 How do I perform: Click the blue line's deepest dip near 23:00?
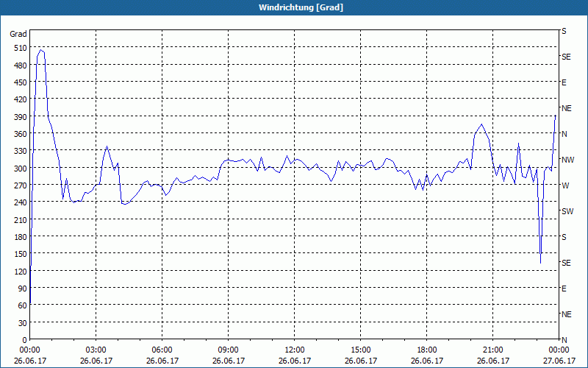(540, 263)
